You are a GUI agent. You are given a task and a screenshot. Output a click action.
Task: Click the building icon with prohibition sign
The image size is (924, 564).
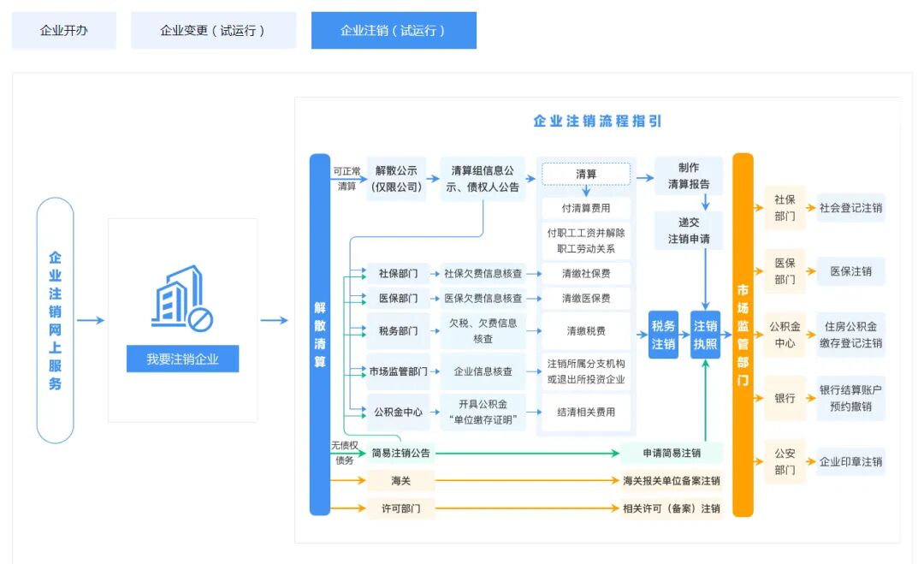(x=181, y=301)
